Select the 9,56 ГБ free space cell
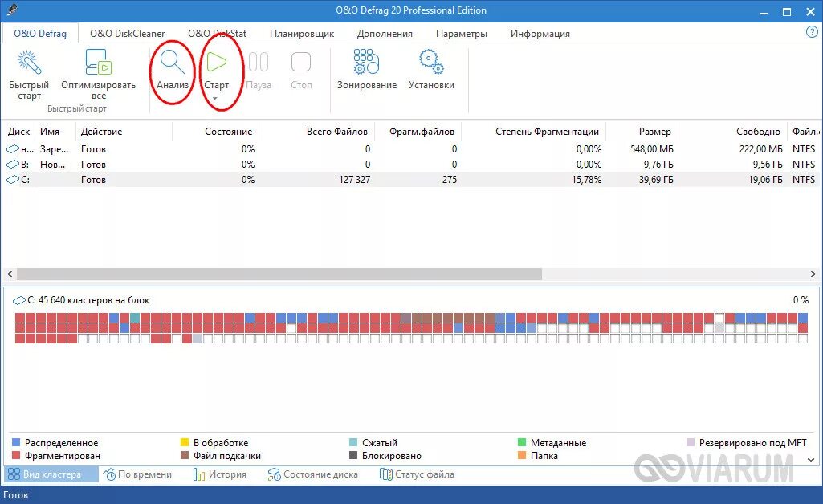Viewport: 823px width, 504px height. (768, 165)
